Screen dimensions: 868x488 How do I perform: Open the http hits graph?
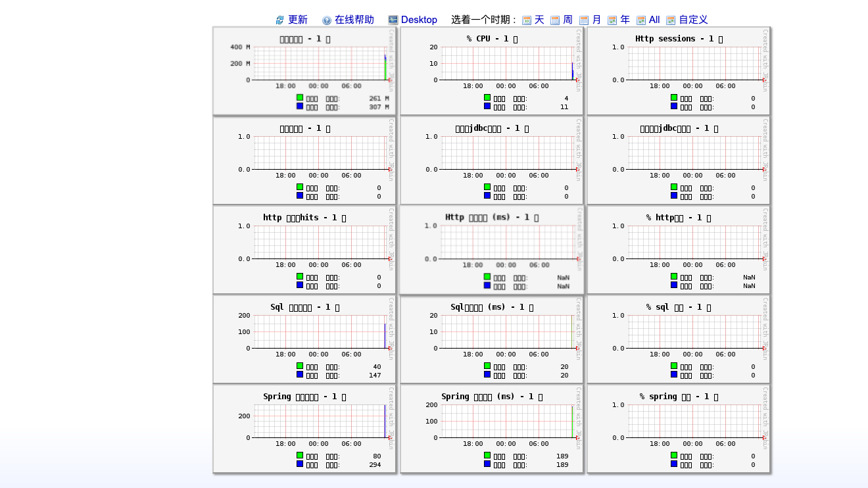click(x=304, y=250)
